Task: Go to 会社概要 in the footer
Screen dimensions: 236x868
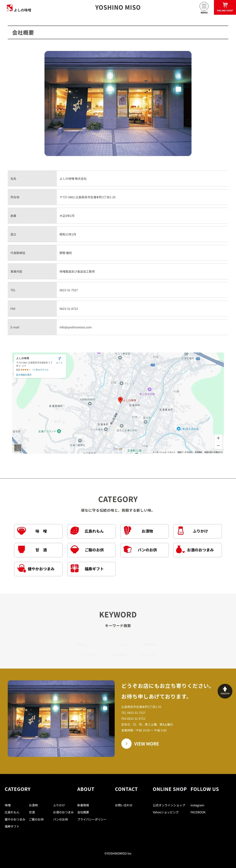Action: point(83,812)
